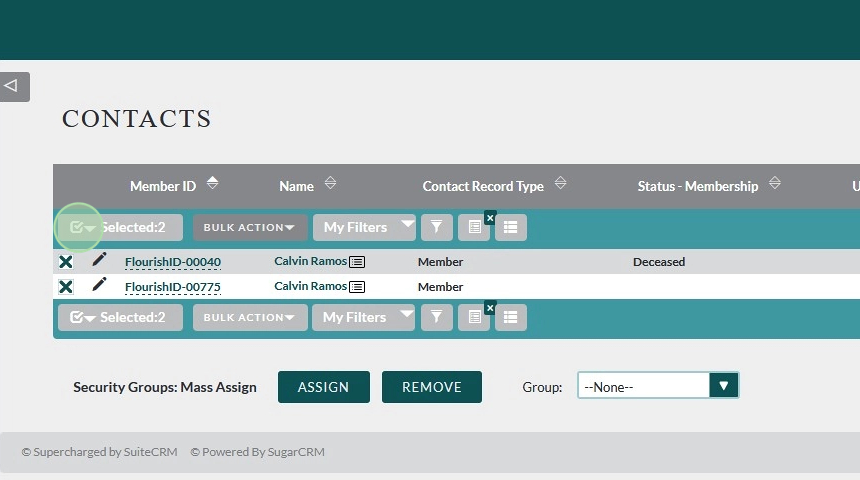Click the filter funnel icon in bottom toolbar
The width and height of the screenshot is (860, 480).
tap(436, 318)
